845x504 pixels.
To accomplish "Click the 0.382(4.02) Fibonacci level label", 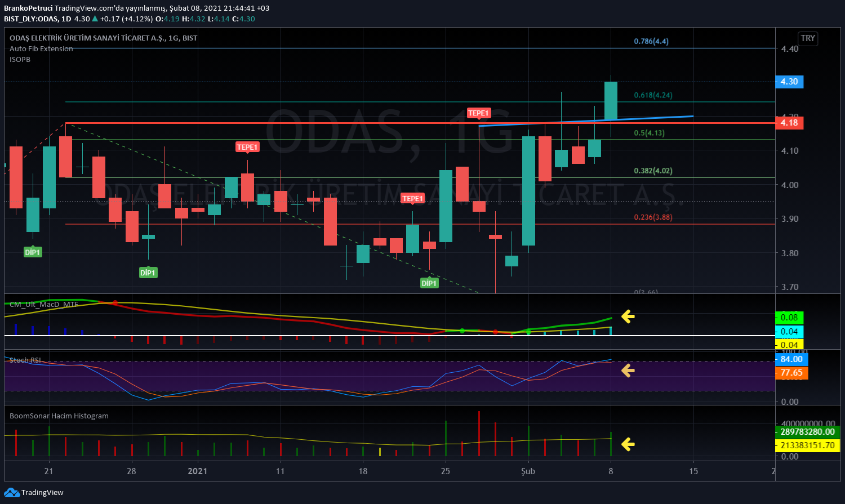I will coord(653,171).
